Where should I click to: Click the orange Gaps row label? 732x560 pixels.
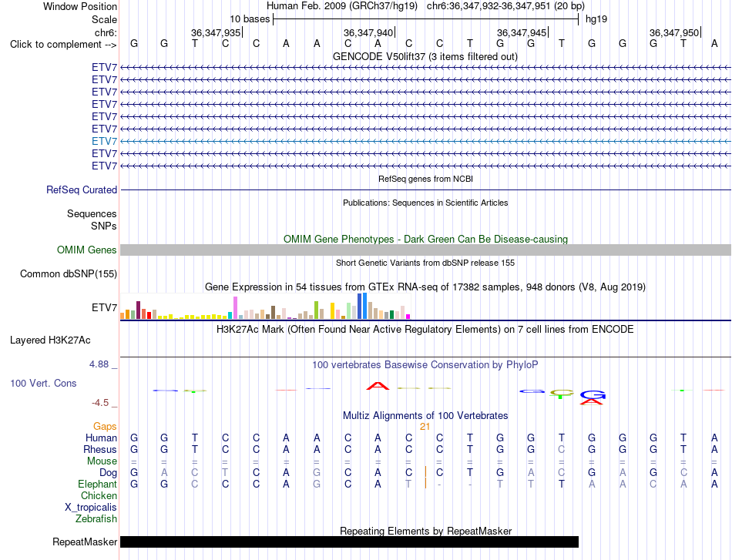[105, 426]
